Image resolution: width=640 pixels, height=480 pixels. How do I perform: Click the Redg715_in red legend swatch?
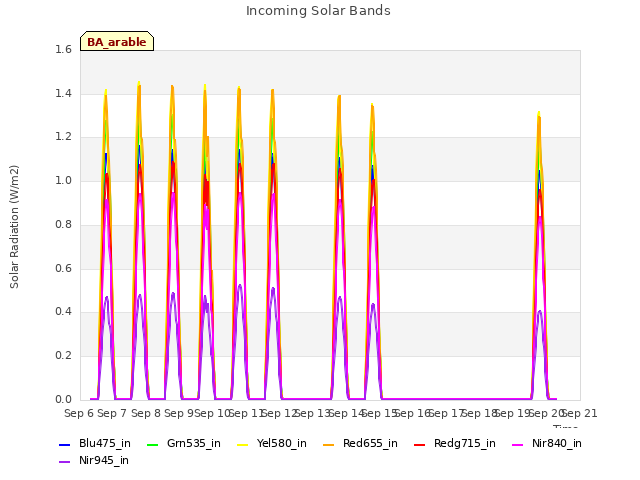click(x=420, y=444)
